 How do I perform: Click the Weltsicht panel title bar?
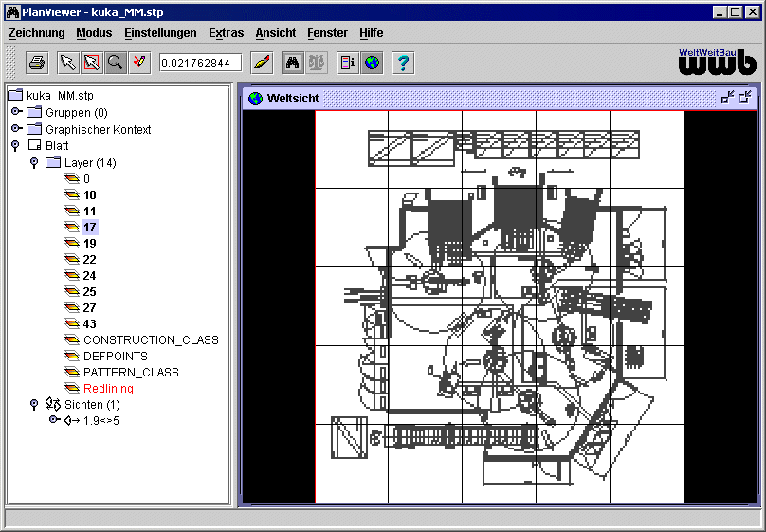tap(499, 99)
